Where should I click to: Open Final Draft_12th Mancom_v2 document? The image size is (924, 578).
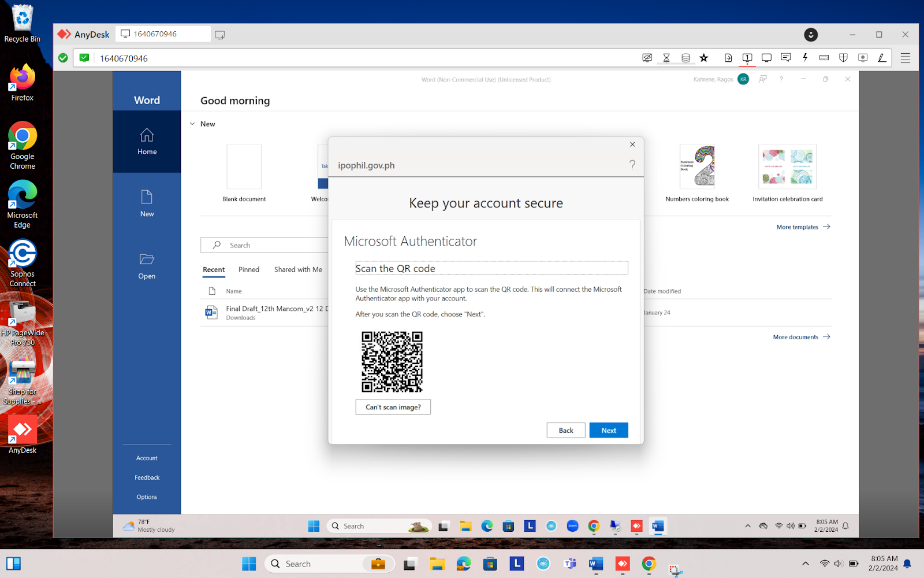[x=266, y=313]
